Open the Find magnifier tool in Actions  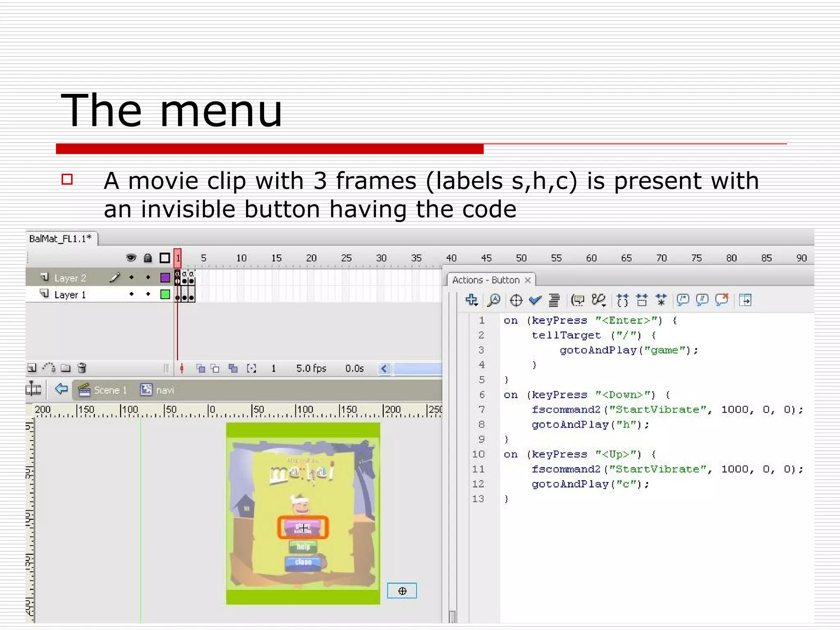click(494, 300)
